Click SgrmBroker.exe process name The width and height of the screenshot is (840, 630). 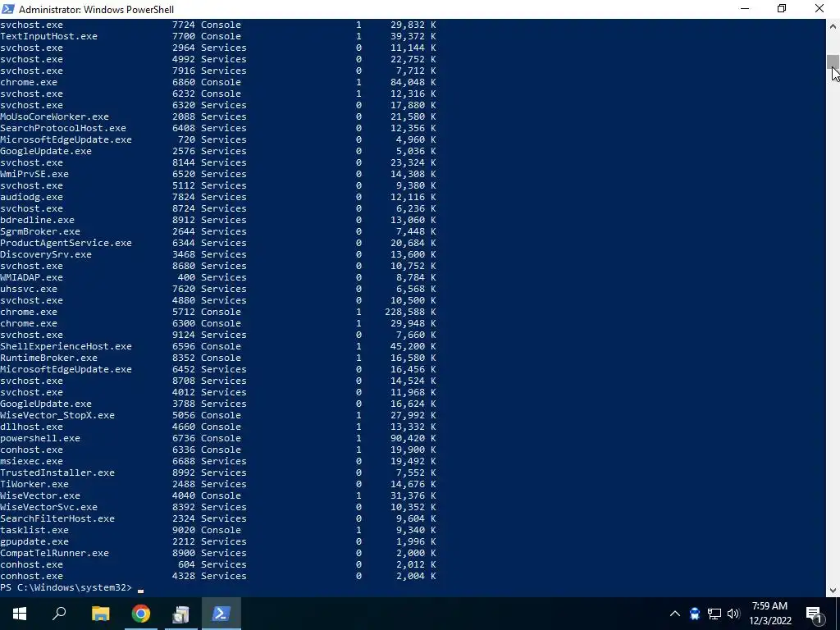40,231
